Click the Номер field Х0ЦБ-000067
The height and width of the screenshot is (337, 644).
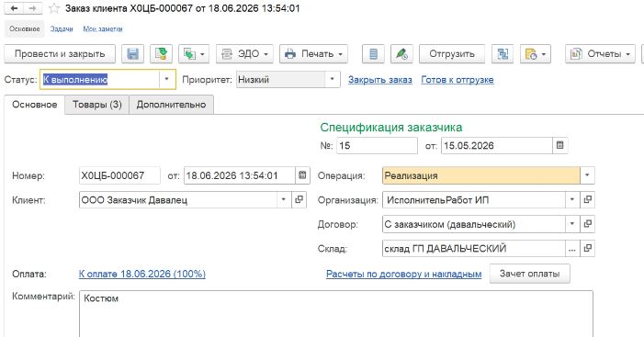click(x=119, y=175)
